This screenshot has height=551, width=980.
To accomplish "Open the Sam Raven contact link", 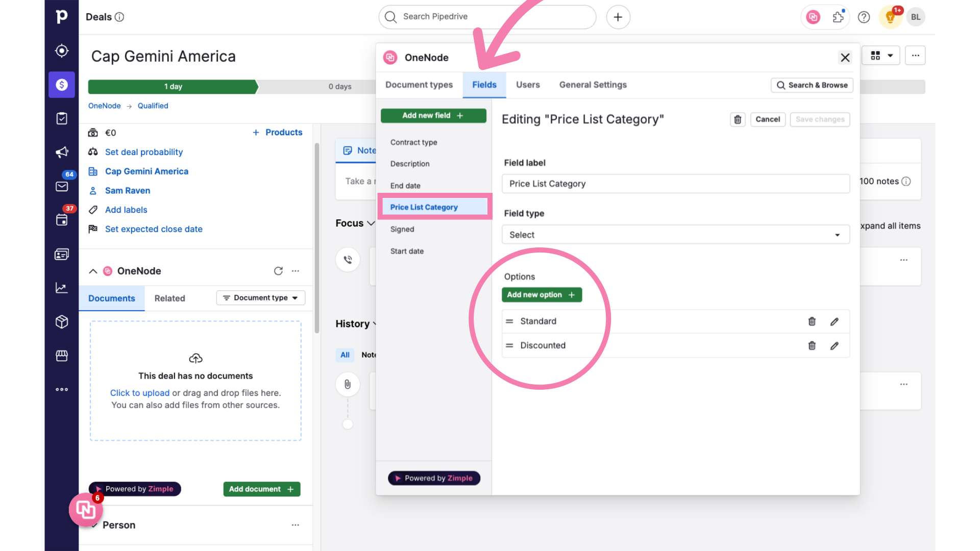I will (128, 191).
